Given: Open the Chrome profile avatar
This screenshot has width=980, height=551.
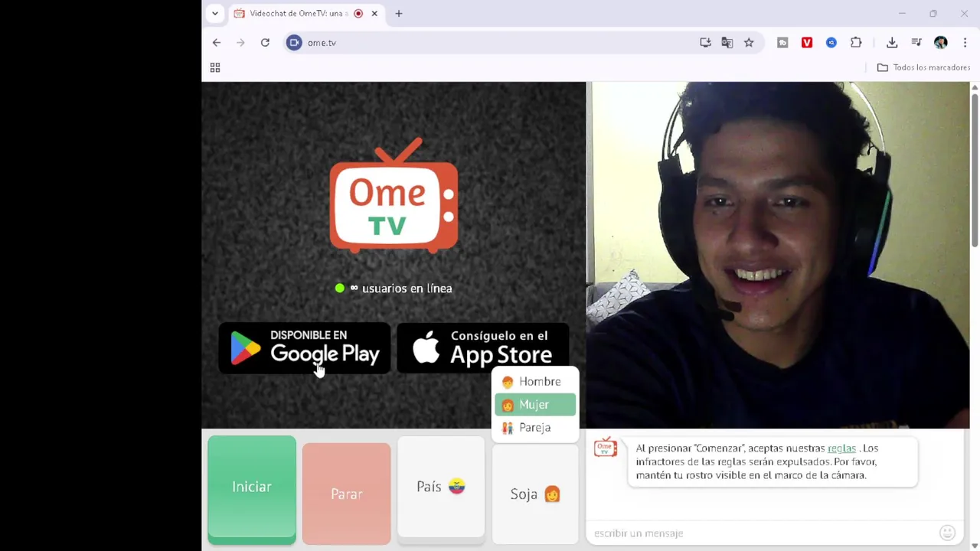Looking at the screenshot, I should (x=941, y=43).
